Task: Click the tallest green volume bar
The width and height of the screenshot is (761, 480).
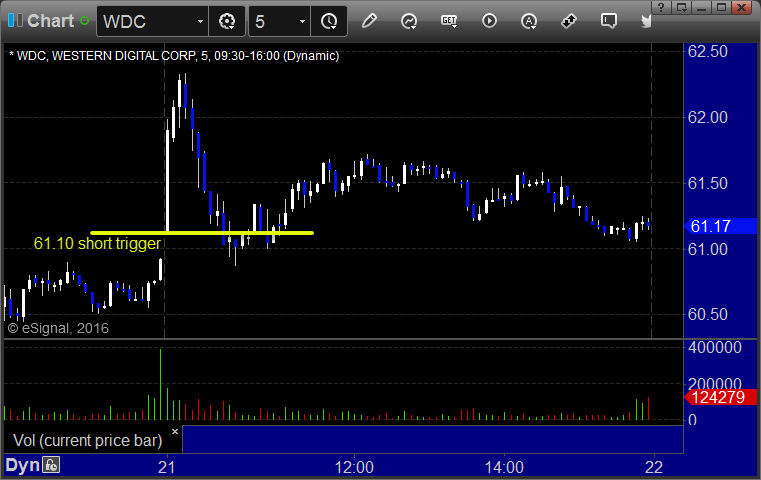Action: 161,384
